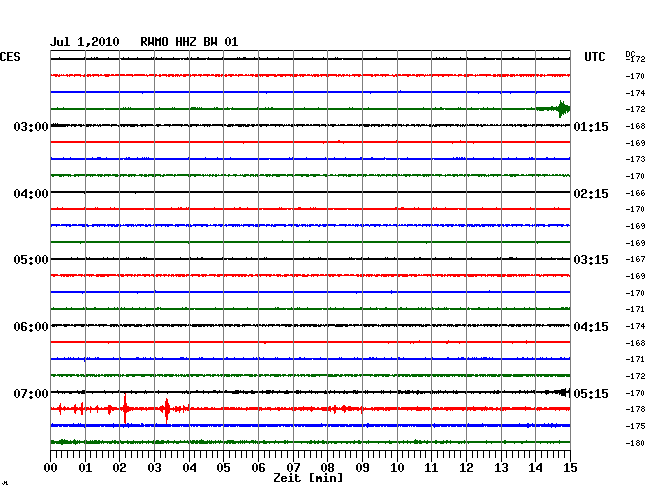The height and width of the screenshot is (494, 650).
Task: Click the red spike between minutes 03 and 04
Action: (167, 410)
